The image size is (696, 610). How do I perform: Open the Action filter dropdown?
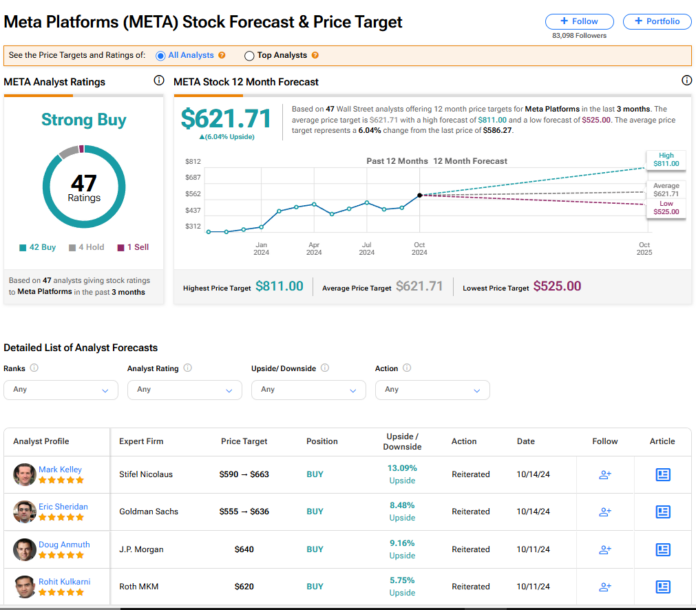pos(432,390)
